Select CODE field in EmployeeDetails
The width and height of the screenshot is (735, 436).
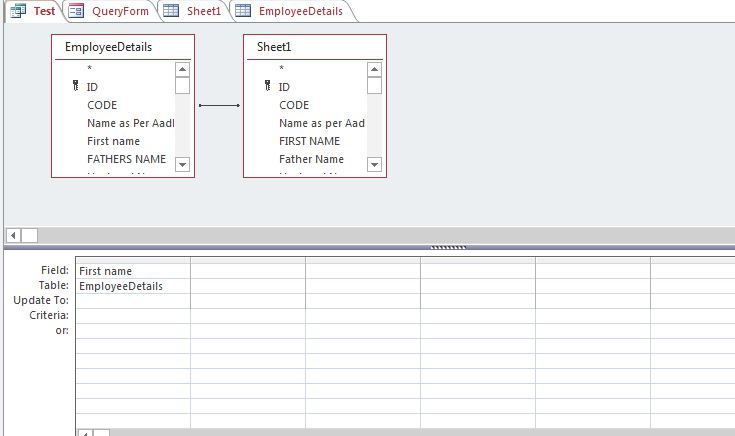point(102,105)
